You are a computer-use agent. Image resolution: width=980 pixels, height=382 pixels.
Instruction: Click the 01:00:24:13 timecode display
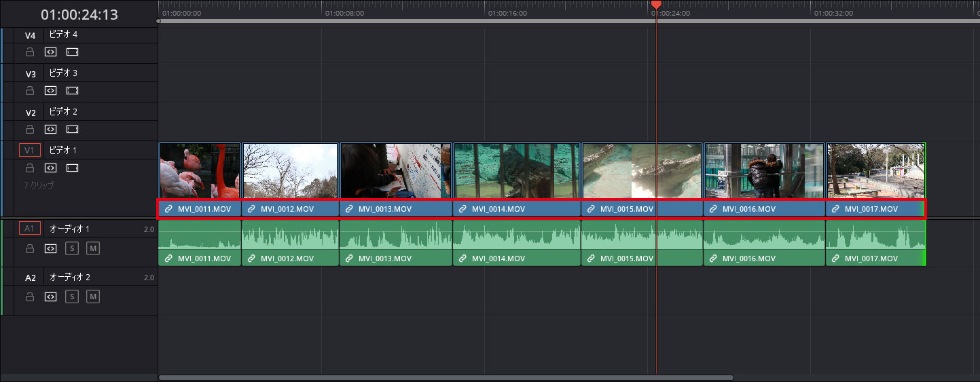tap(79, 14)
